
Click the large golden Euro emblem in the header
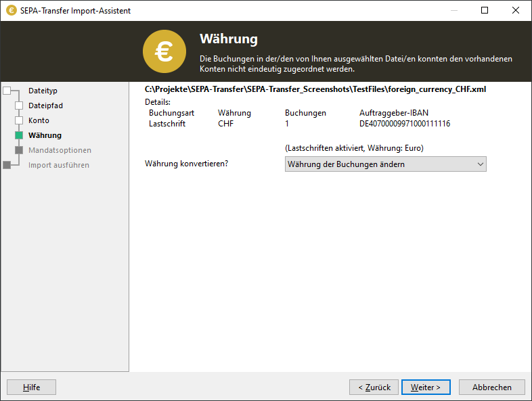coord(164,51)
